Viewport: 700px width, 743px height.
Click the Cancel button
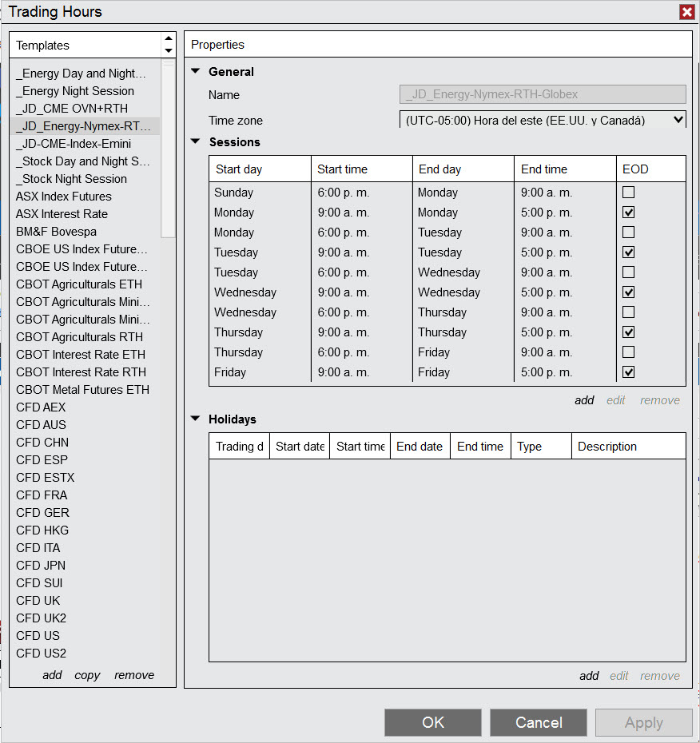(539, 722)
